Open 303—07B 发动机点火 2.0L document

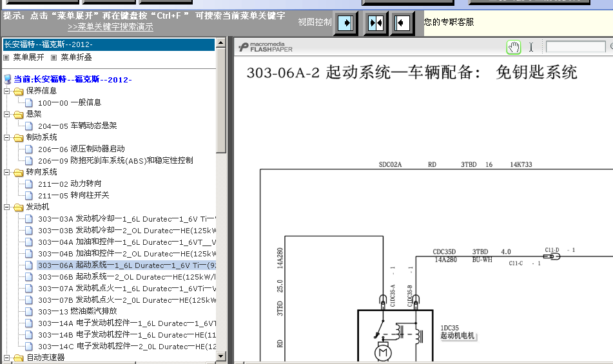pyautogui.click(x=127, y=300)
